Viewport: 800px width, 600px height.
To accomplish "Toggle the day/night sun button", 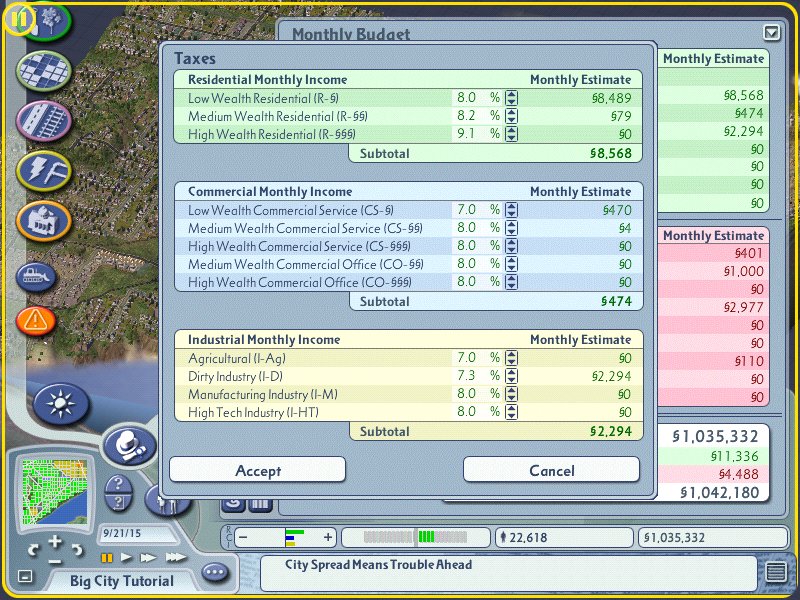I will 61,403.
